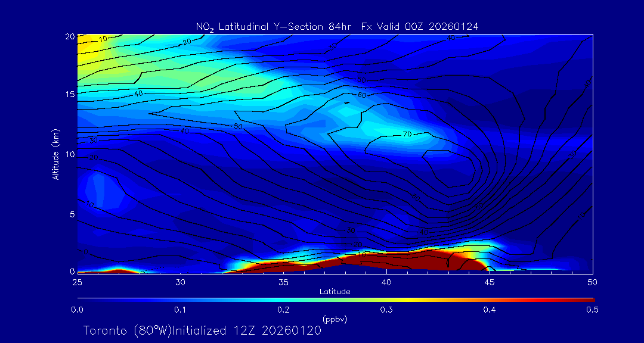
Task: Click latitude axis tick label '45'
Action: [x=490, y=282]
